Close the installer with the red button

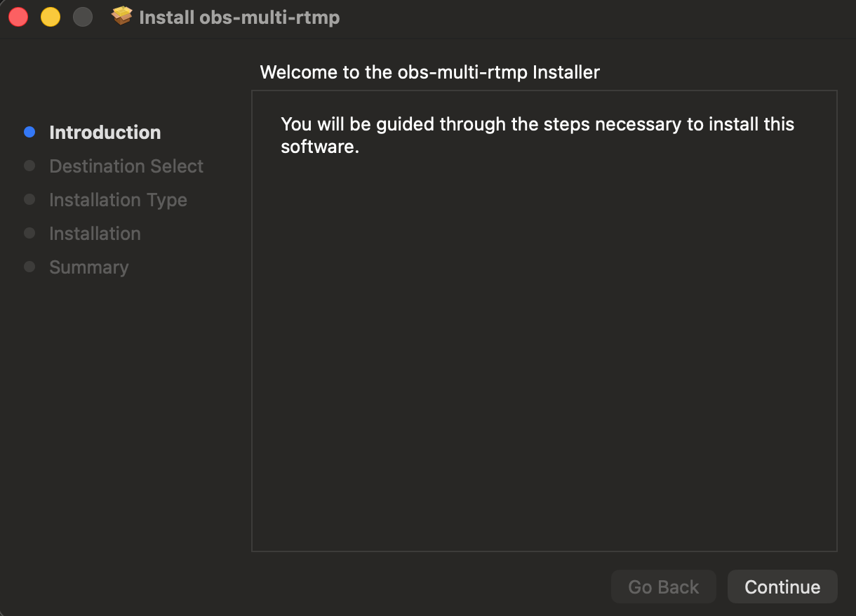(18, 17)
